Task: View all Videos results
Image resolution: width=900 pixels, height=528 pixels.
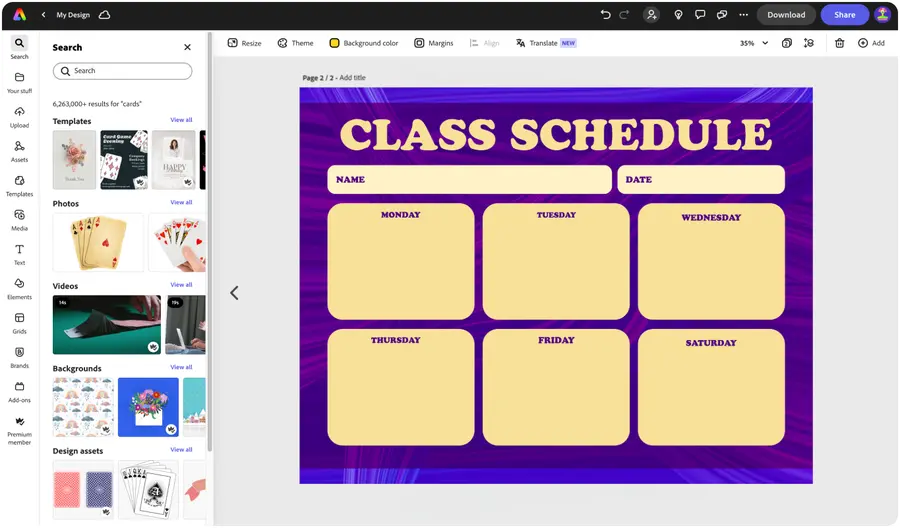Action: point(181,285)
